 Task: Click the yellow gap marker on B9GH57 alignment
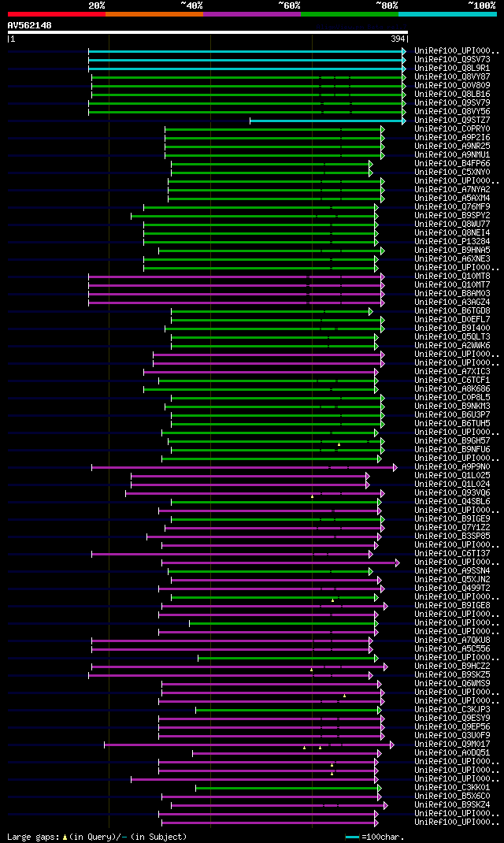coord(339,444)
